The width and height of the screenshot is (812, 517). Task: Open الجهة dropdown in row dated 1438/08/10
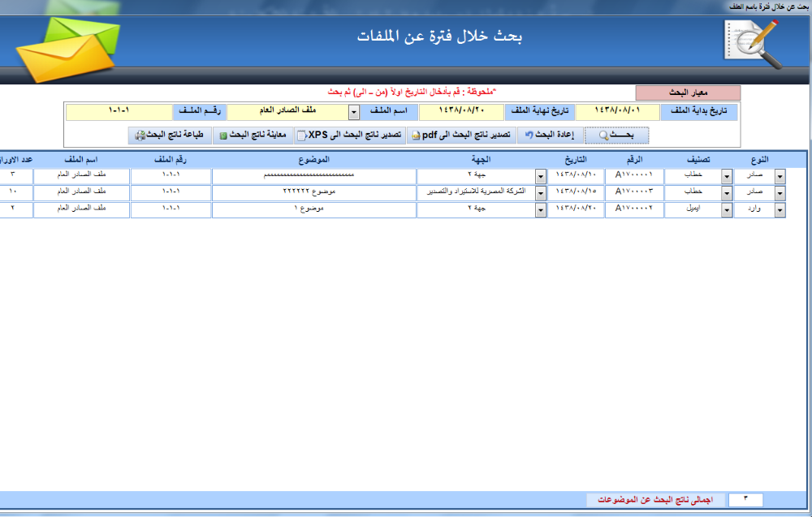coord(541,176)
